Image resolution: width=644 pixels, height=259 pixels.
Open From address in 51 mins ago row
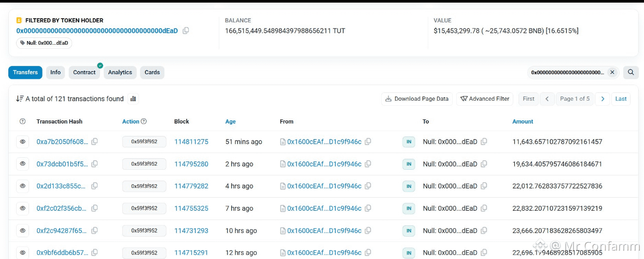coord(324,142)
